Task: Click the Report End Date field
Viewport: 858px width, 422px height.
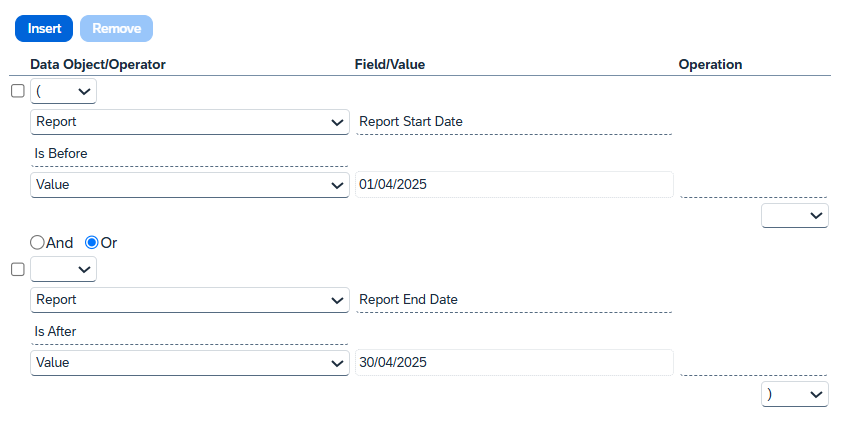Action: [514, 299]
